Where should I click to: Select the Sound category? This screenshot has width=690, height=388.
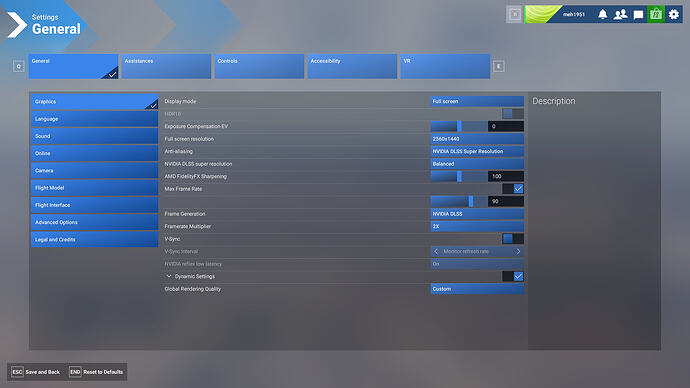95,136
